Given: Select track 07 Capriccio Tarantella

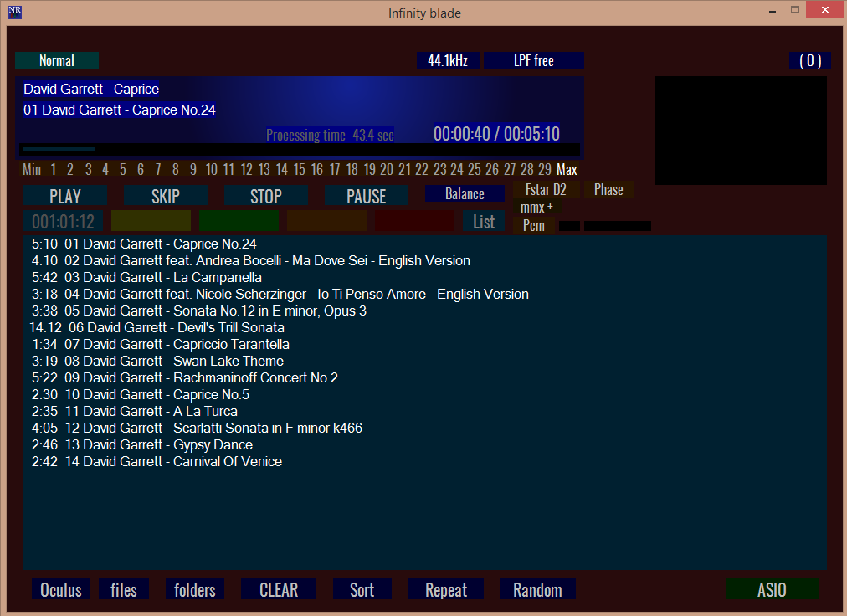Looking at the screenshot, I should coord(425,344).
